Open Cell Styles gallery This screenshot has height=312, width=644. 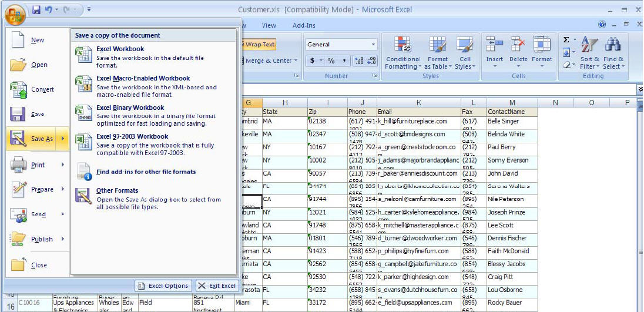pyautogui.click(x=465, y=53)
